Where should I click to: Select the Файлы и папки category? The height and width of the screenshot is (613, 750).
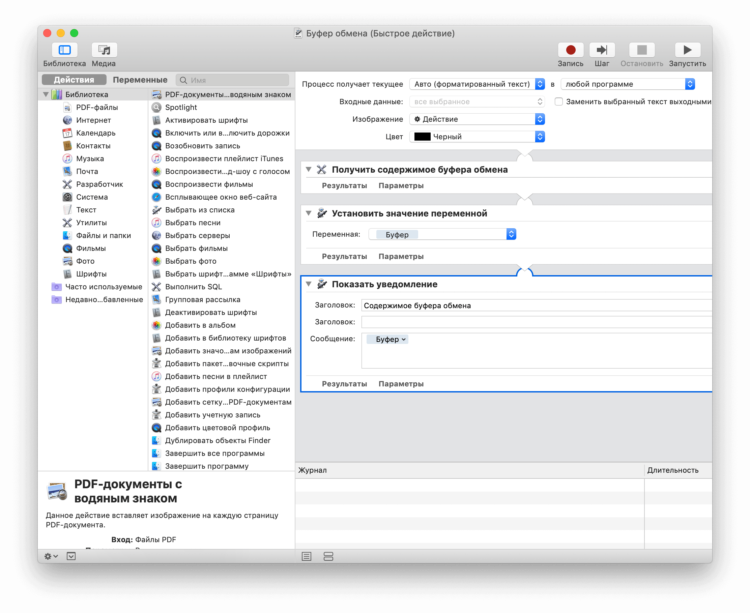(103, 236)
